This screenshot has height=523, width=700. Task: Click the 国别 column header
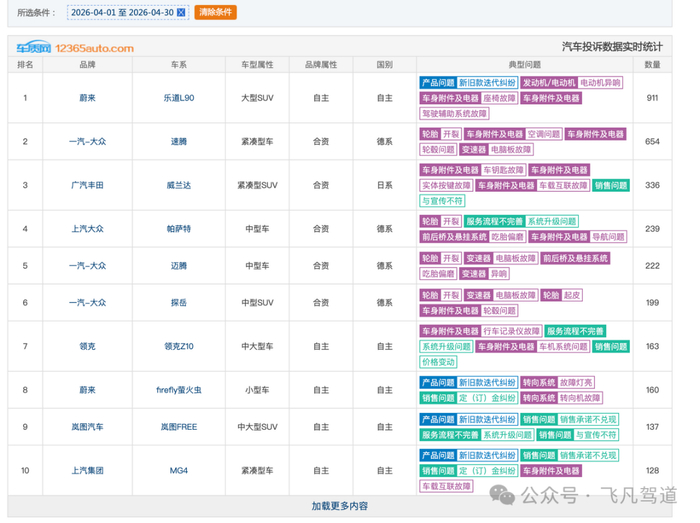[x=384, y=65]
